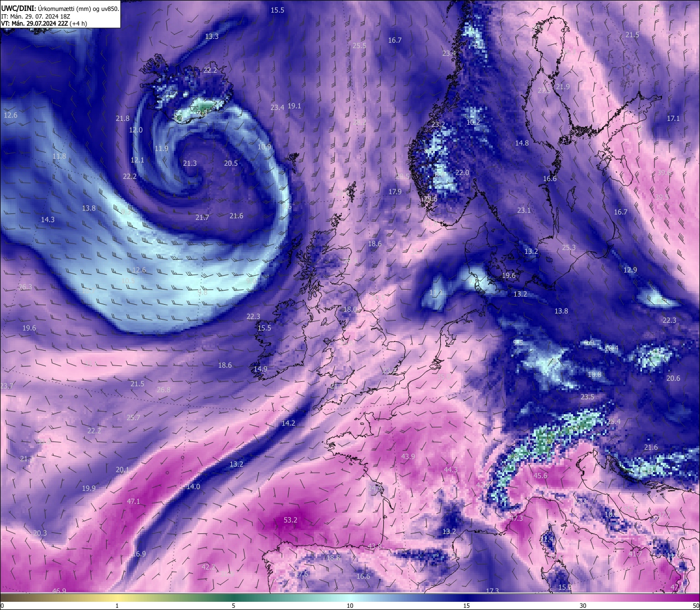Click the 45.6 value over northern Italy
Image resolution: width=700 pixels, height=610 pixels.
coord(540,475)
